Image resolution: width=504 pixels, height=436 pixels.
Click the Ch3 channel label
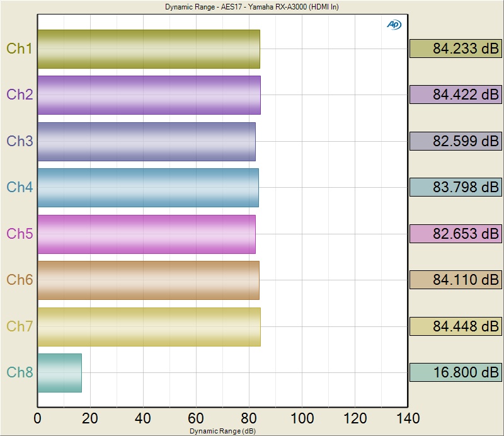click(20, 141)
